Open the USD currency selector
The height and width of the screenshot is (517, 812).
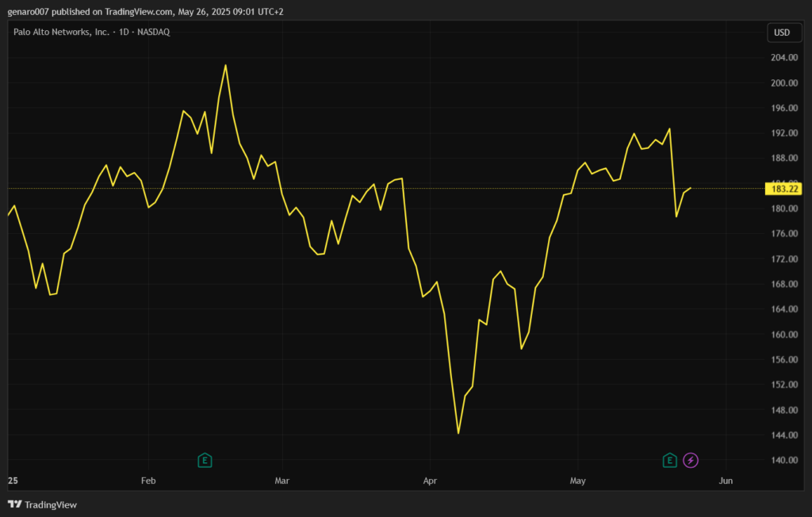point(782,33)
